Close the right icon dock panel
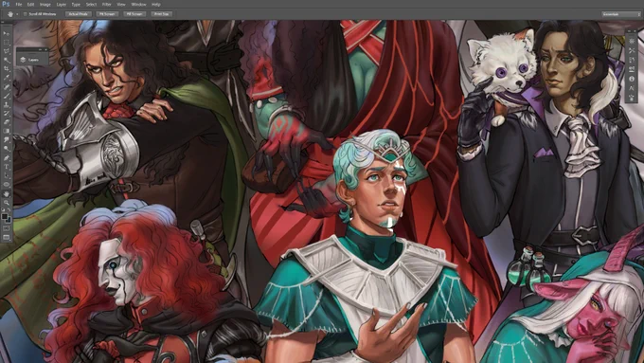 point(635,31)
